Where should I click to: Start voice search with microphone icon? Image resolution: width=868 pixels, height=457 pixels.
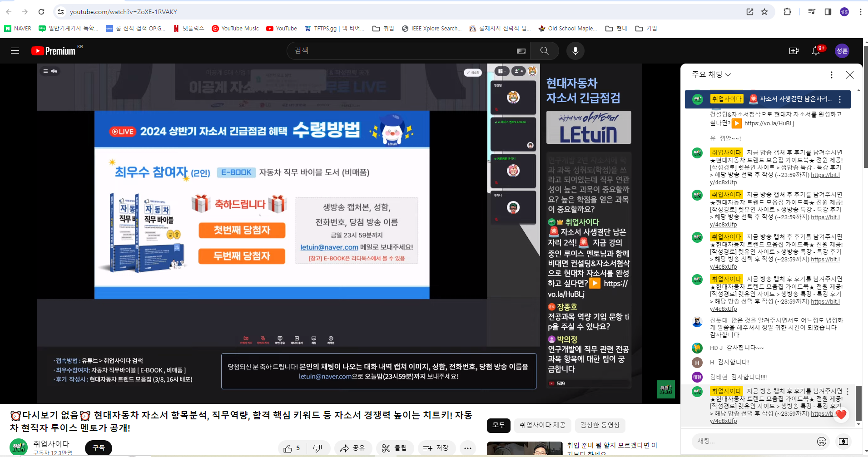(x=575, y=51)
